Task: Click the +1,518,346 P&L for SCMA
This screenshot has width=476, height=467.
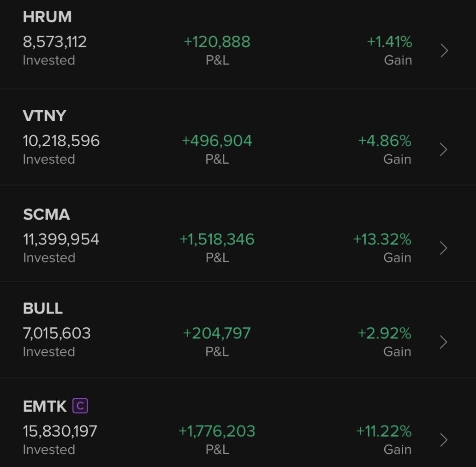Action: [216, 239]
